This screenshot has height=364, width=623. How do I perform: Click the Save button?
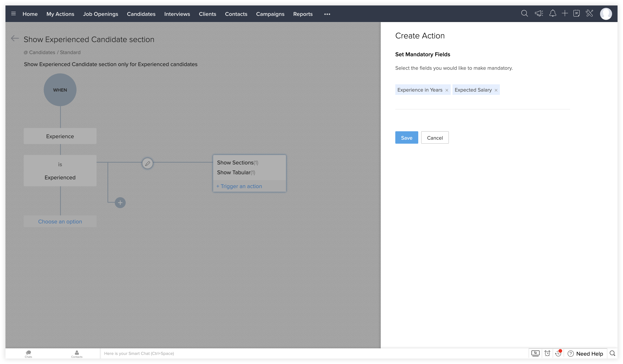point(406,138)
